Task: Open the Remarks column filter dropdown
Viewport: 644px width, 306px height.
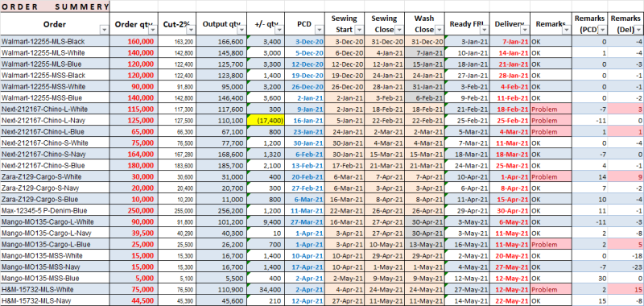Action: [x=567, y=30]
